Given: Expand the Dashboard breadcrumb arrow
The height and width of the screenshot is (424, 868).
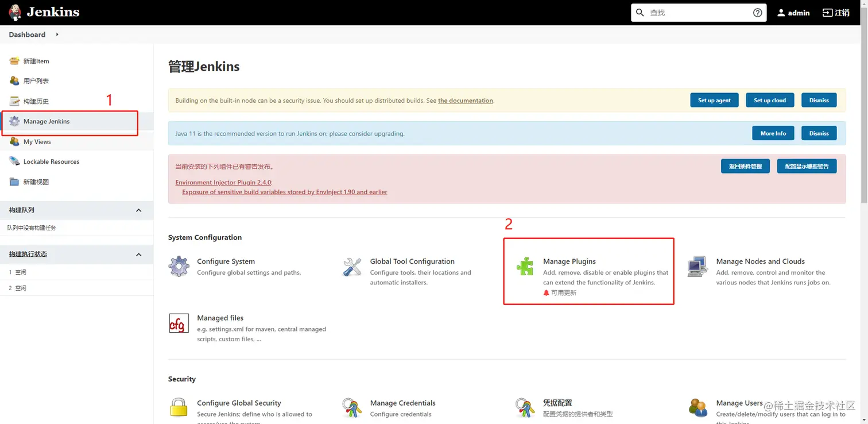Looking at the screenshot, I should pyautogui.click(x=57, y=34).
